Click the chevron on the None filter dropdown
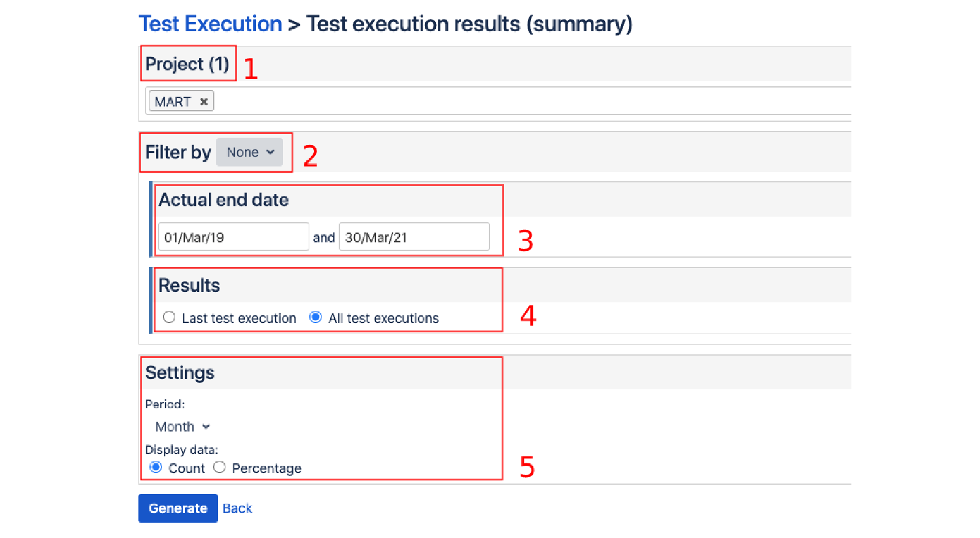980x538 pixels. click(x=269, y=152)
